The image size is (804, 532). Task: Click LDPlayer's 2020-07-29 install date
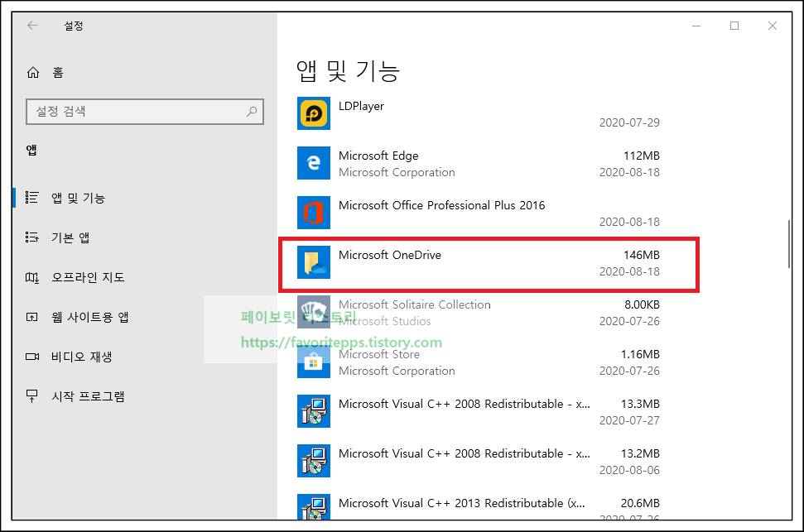pyautogui.click(x=629, y=123)
